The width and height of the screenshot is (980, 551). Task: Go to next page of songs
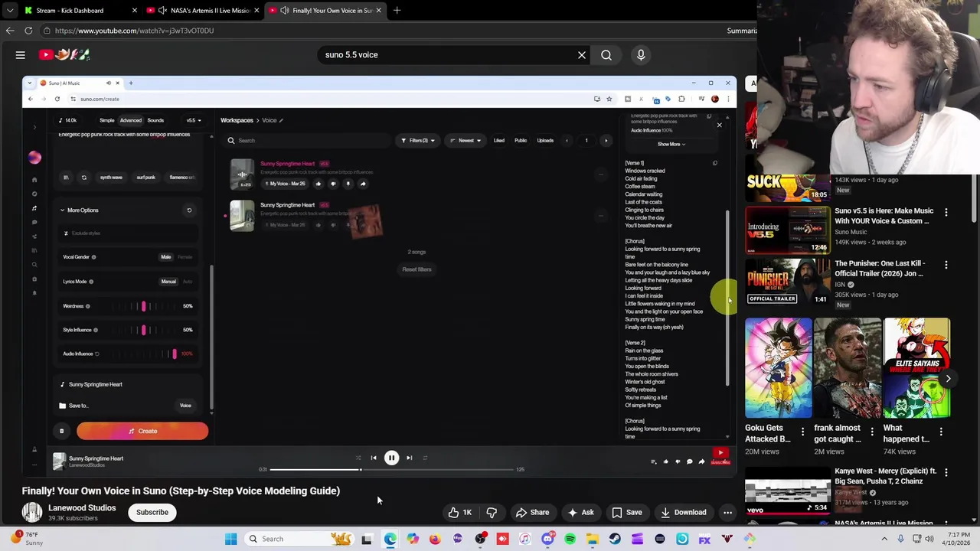click(606, 141)
